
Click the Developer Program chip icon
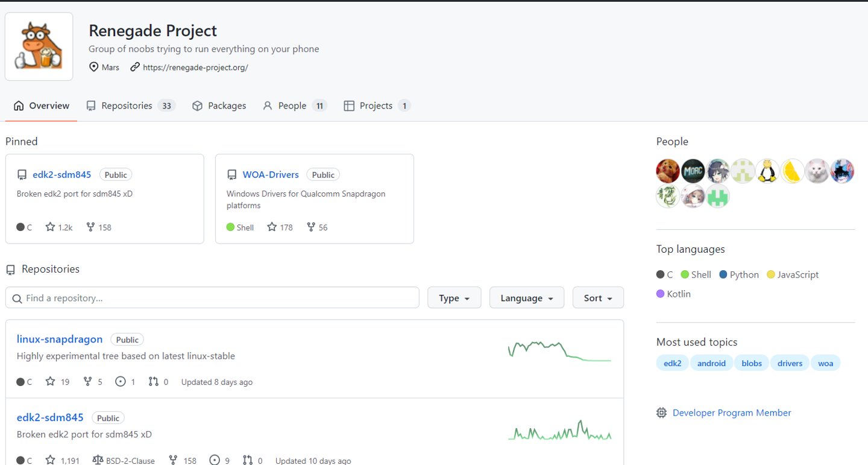point(662,413)
